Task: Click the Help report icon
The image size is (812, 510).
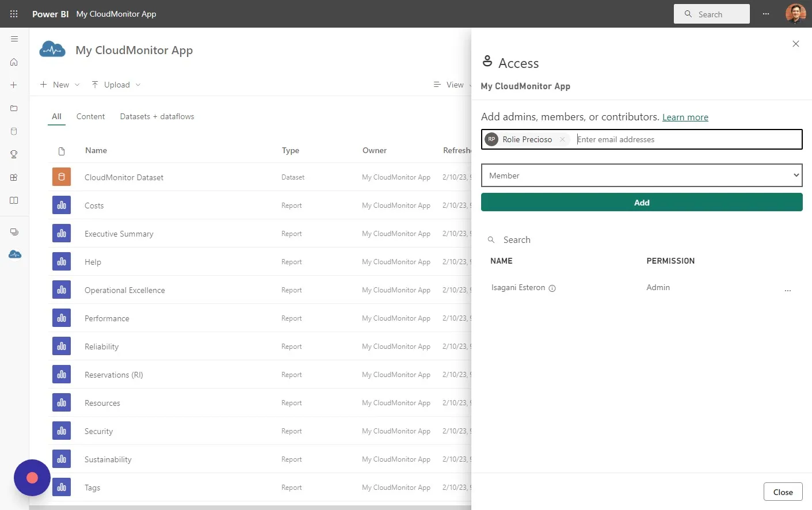Action: click(x=62, y=261)
